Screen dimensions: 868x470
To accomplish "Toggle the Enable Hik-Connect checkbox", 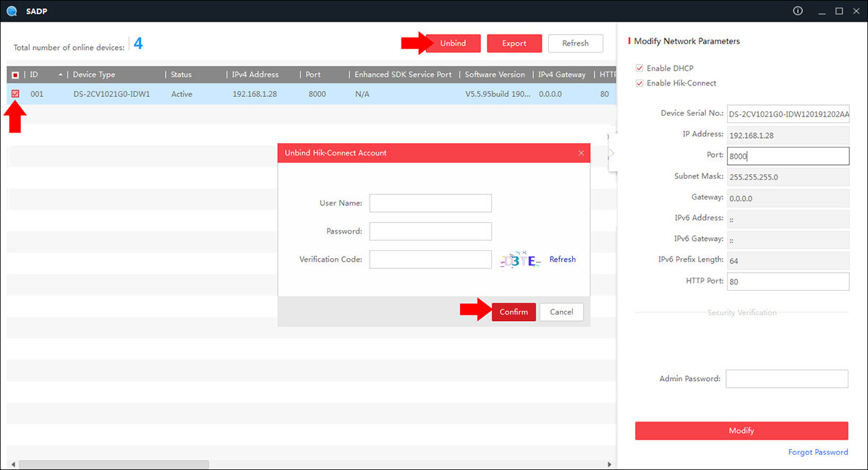I will tap(639, 83).
